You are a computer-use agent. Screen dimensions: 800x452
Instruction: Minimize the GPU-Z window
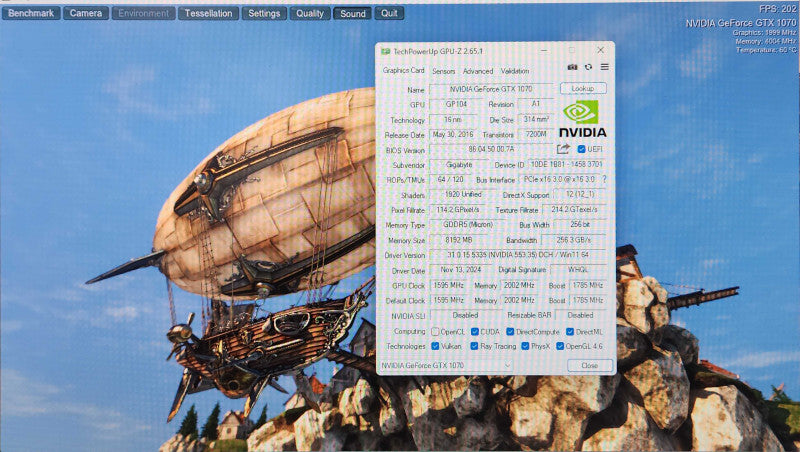[544, 50]
